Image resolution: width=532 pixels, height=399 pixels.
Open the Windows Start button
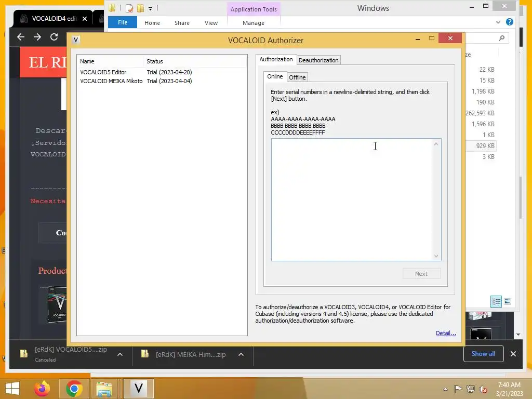click(12, 389)
